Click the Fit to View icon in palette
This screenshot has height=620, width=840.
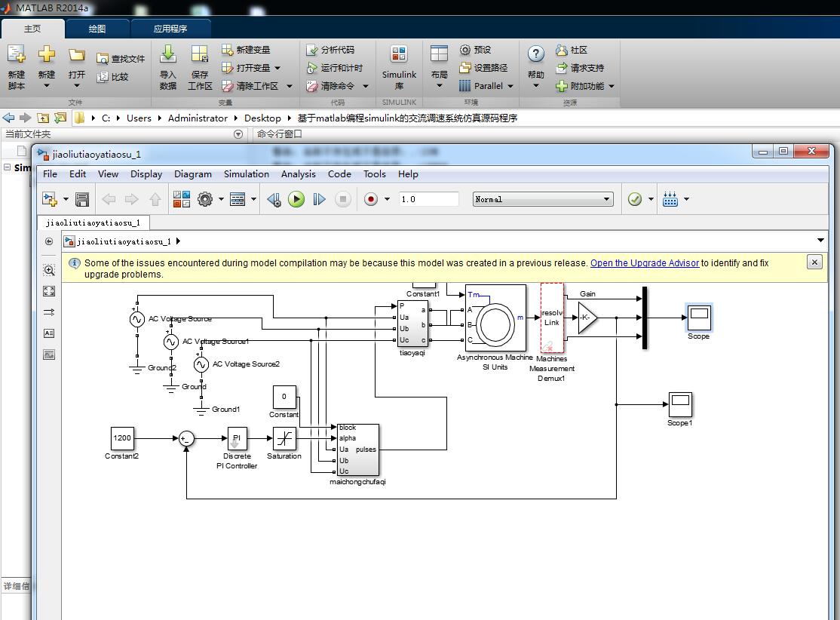pyautogui.click(x=49, y=291)
